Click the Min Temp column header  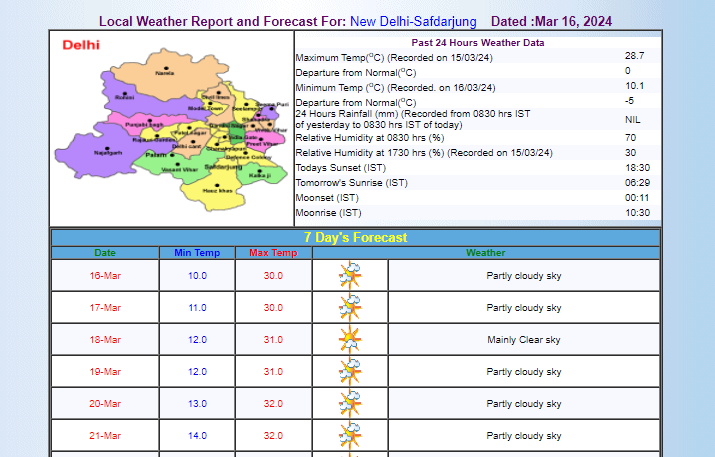coord(197,253)
